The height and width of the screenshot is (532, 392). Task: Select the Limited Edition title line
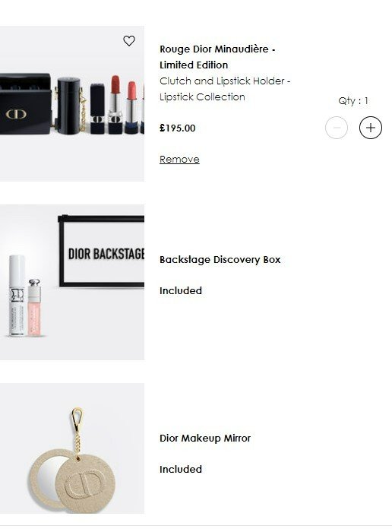click(x=194, y=65)
